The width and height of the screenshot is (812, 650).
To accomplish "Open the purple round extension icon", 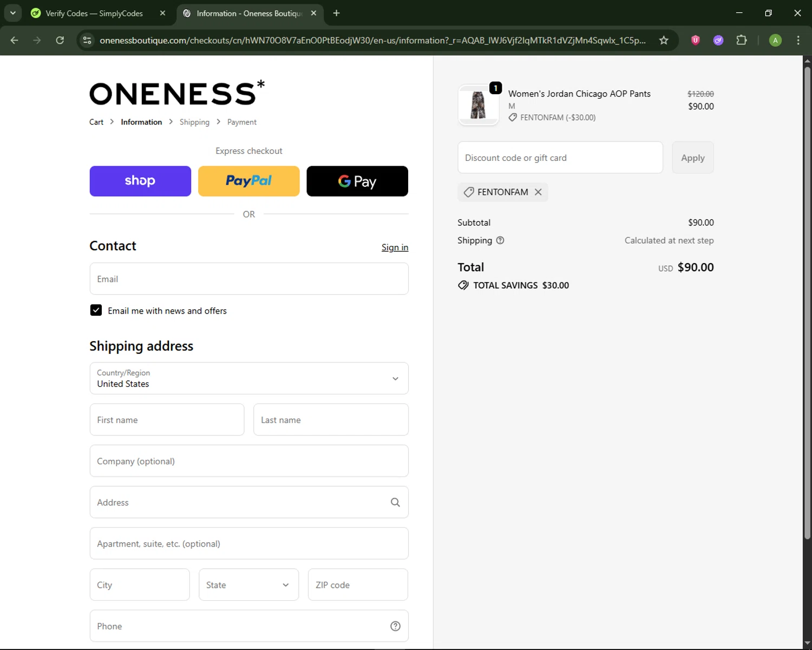I will [x=718, y=40].
